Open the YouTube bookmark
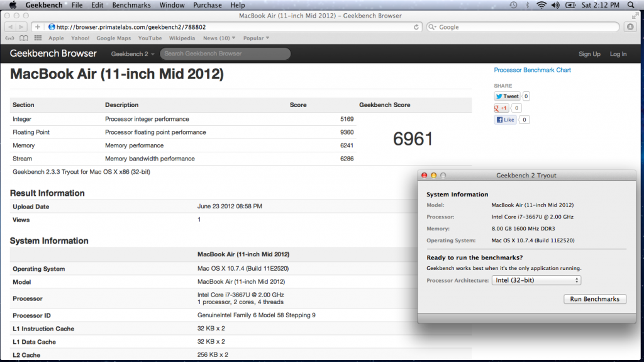The width and height of the screenshot is (644, 362). [x=150, y=38]
